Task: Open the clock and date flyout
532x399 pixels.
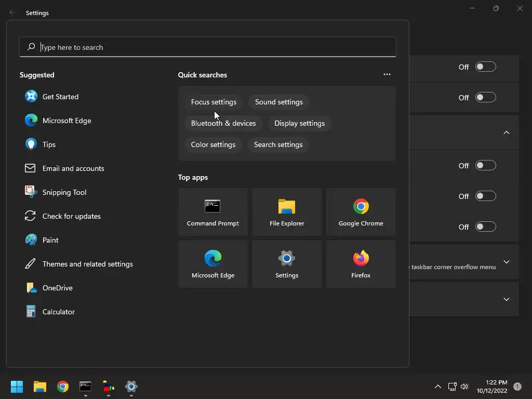Action: click(492, 387)
